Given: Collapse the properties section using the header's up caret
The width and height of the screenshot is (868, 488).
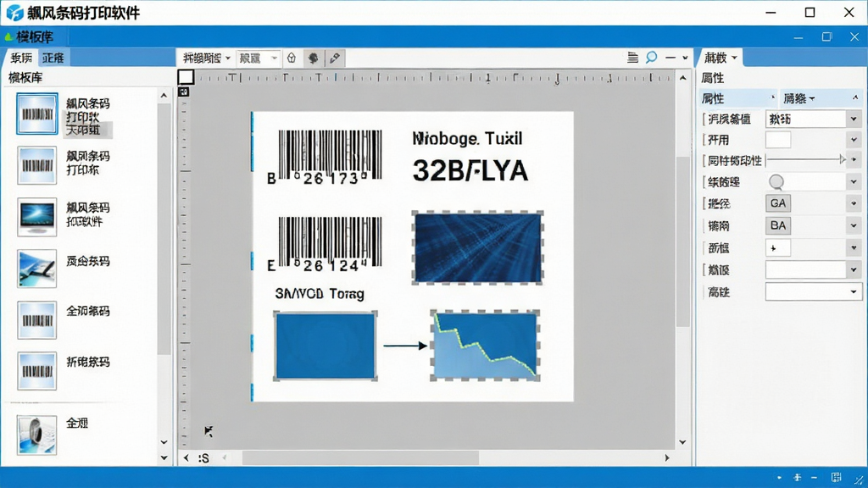Looking at the screenshot, I should pyautogui.click(x=855, y=98).
